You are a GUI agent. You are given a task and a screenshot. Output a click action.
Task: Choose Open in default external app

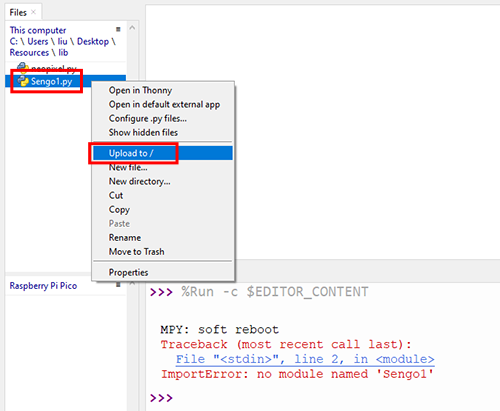point(164,104)
